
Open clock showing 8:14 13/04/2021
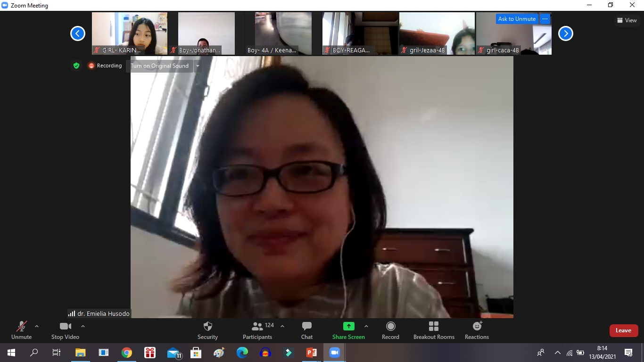pyautogui.click(x=603, y=353)
